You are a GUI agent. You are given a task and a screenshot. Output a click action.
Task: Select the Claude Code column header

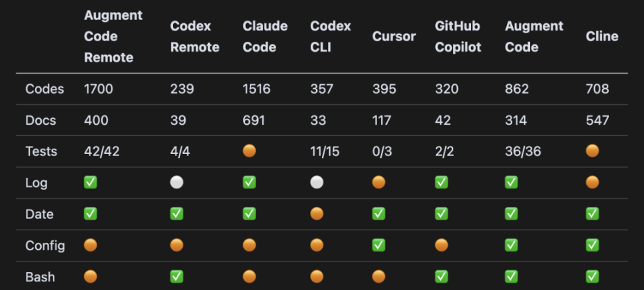(x=265, y=36)
